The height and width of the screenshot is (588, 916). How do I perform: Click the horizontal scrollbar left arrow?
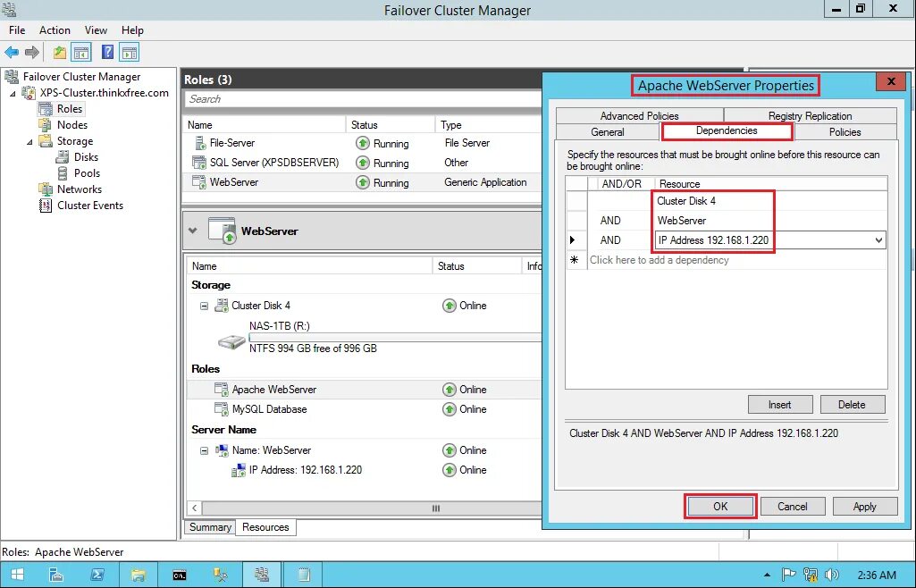pyautogui.click(x=195, y=508)
